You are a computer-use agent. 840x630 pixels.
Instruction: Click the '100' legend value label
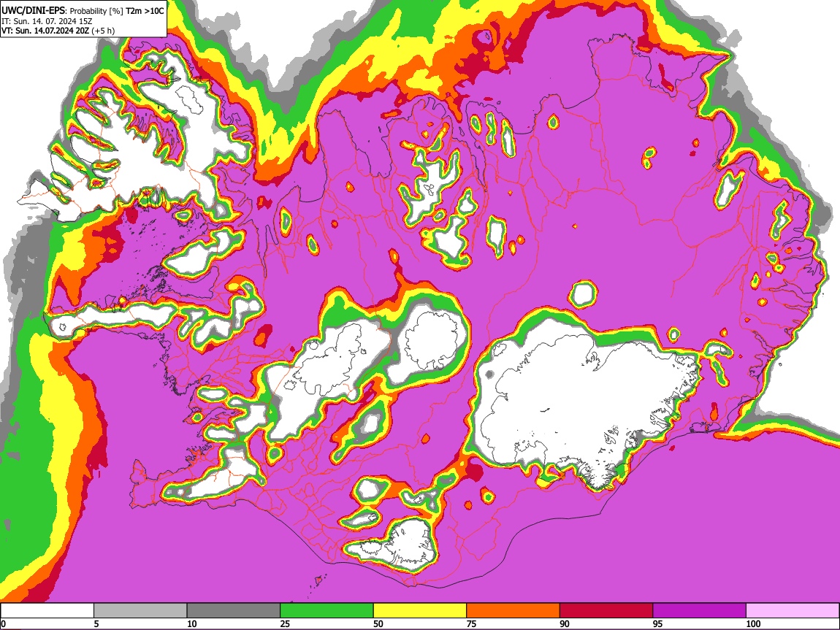753,623
